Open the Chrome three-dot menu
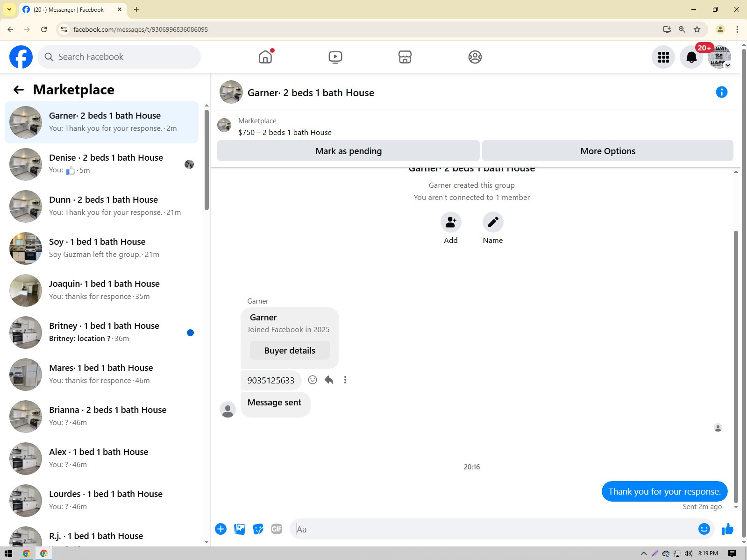747x560 pixels. tap(737, 29)
